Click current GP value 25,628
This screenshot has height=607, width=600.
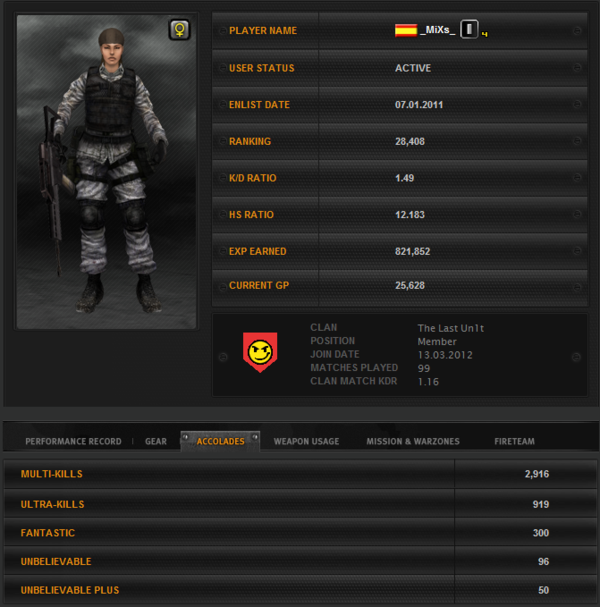tap(410, 285)
